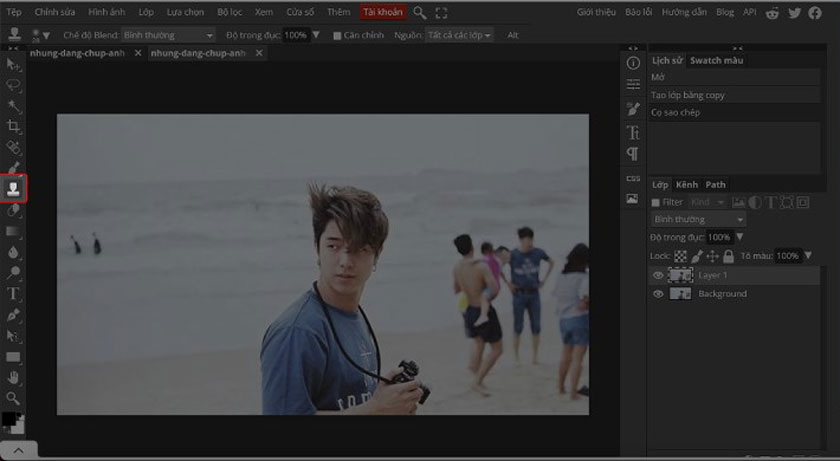Switch to the Swatch màu tab
840x461 pixels.
click(x=716, y=61)
